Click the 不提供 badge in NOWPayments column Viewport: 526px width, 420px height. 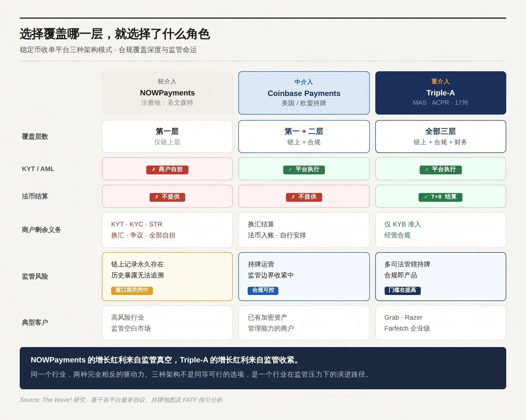pos(167,197)
